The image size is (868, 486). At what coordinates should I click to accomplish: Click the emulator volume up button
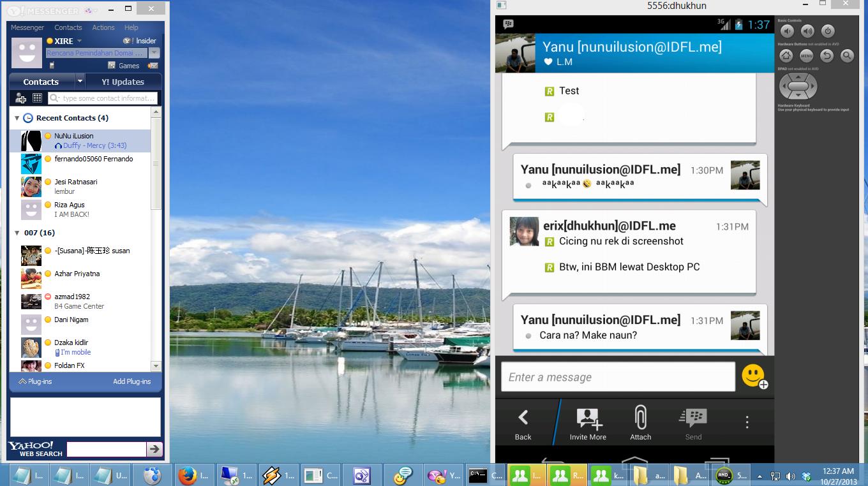[x=807, y=31]
